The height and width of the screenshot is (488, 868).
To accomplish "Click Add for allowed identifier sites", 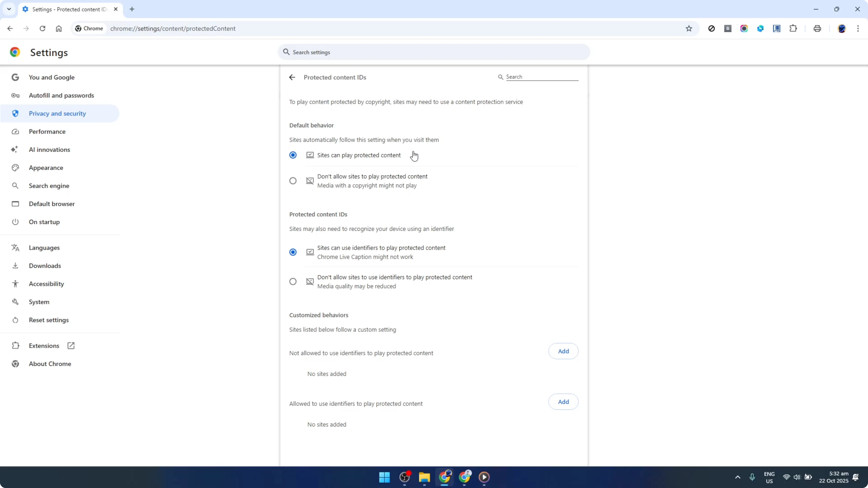I will coord(563,401).
